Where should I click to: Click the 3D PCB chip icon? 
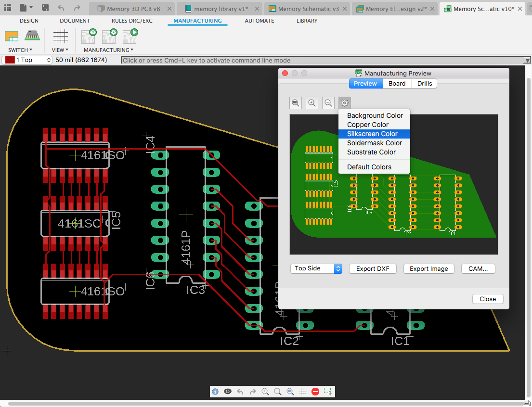point(32,36)
